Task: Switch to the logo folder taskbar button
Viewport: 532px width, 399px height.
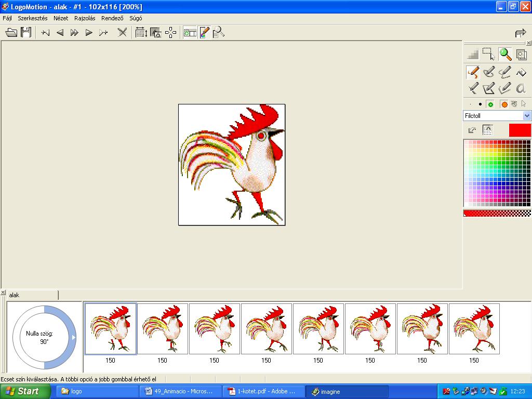Action: (x=97, y=391)
